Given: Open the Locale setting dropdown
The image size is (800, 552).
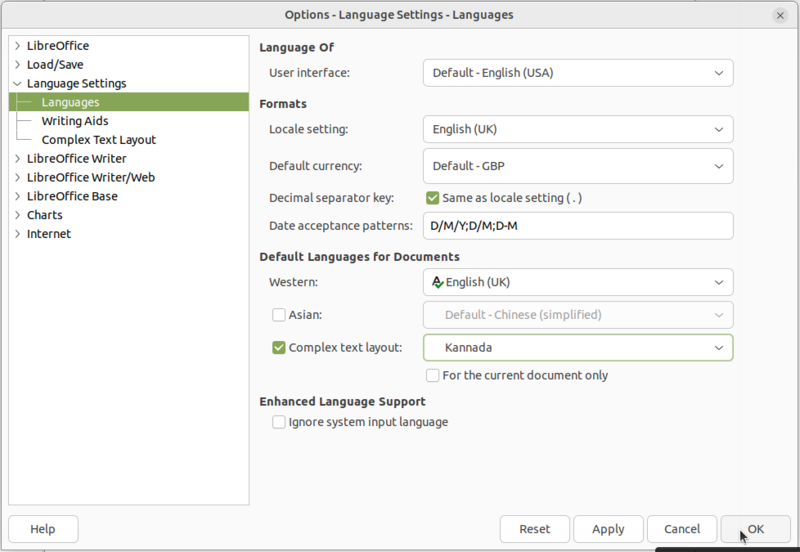Looking at the screenshot, I should point(578,130).
